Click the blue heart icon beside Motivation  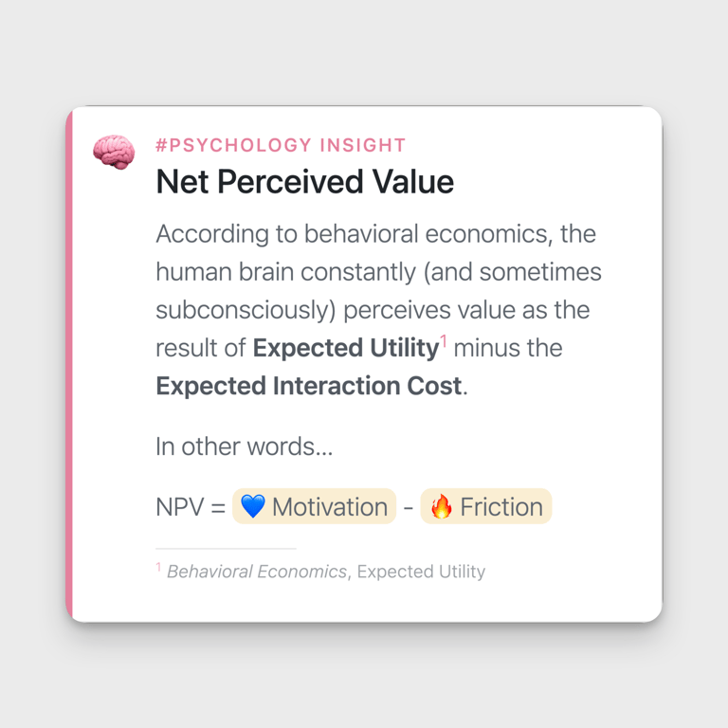[252, 506]
